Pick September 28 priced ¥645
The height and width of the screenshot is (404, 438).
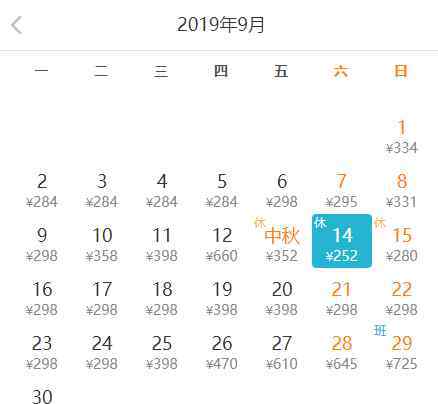(342, 353)
